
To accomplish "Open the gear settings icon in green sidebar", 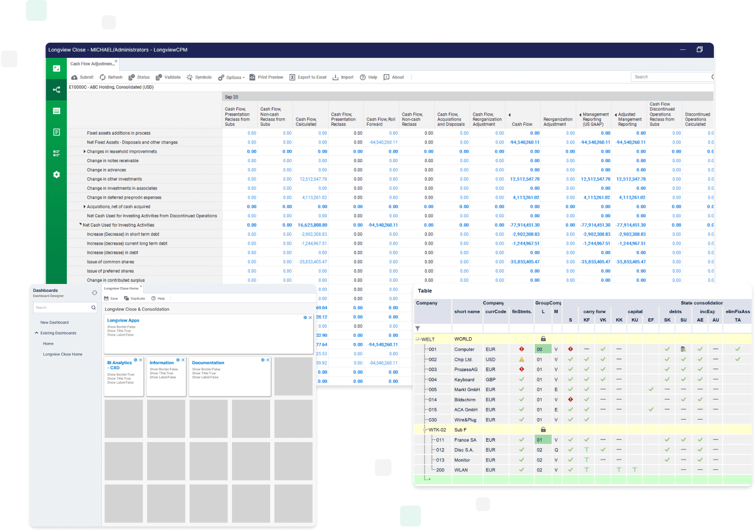I will (x=56, y=175).
